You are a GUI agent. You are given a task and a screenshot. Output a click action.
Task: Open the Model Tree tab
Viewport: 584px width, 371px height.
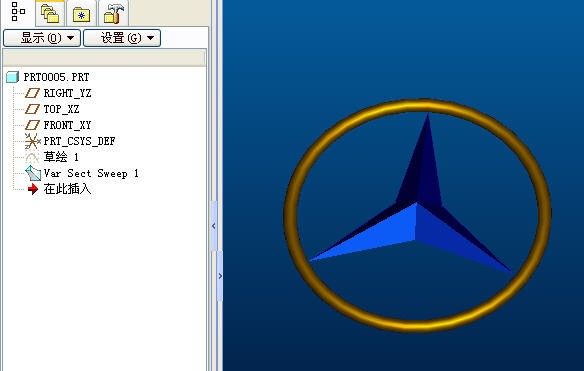(x=18, y=12)
